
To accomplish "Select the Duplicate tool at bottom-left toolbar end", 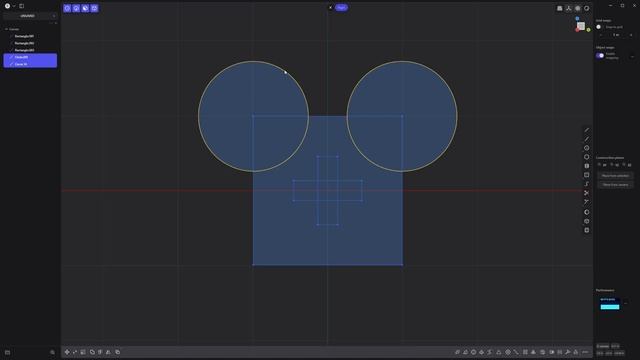I will [x=118, y=352].
